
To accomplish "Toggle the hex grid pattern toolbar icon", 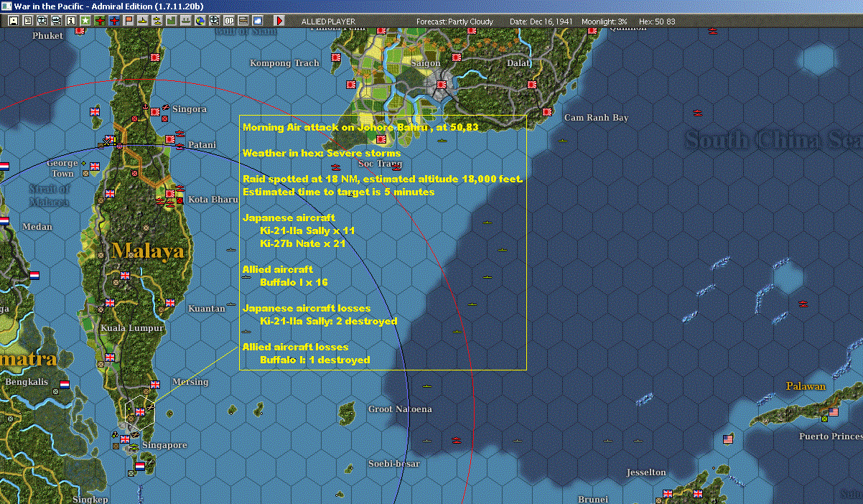I will [243, 21].
